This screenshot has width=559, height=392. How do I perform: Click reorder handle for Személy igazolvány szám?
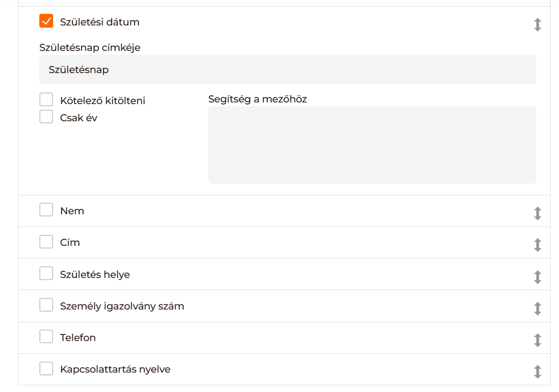point(537,308)
